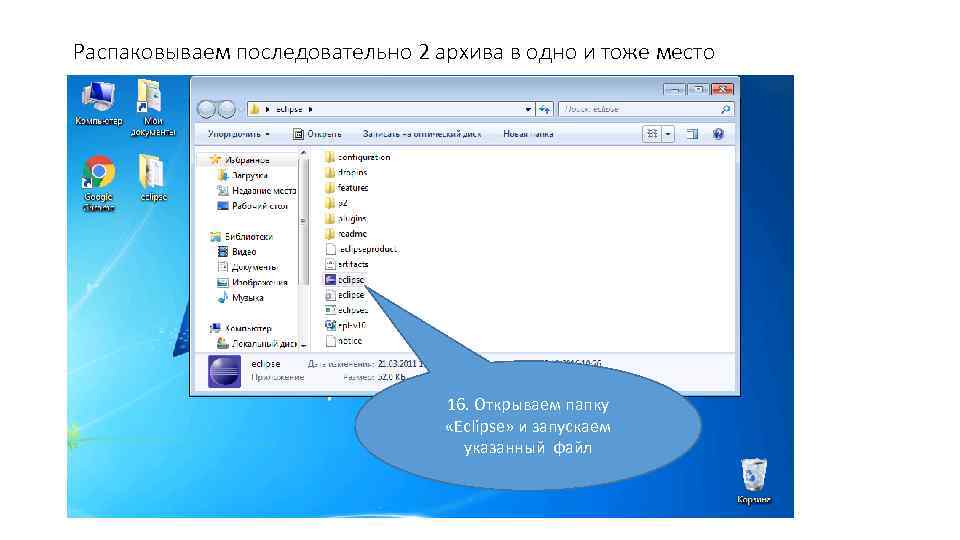Open the Мои документы desktop shortcut
Screen dimensions: 960x540
[152, 108]
